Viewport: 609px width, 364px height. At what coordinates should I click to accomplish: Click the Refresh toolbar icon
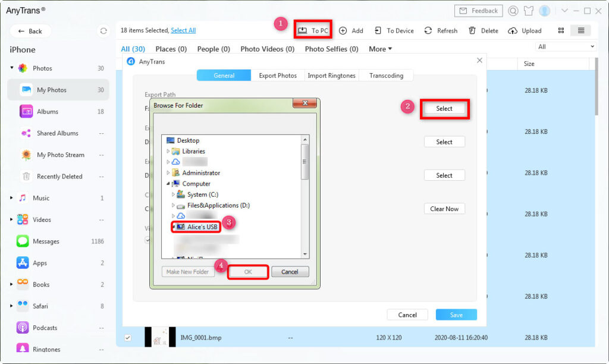[428, 30]
